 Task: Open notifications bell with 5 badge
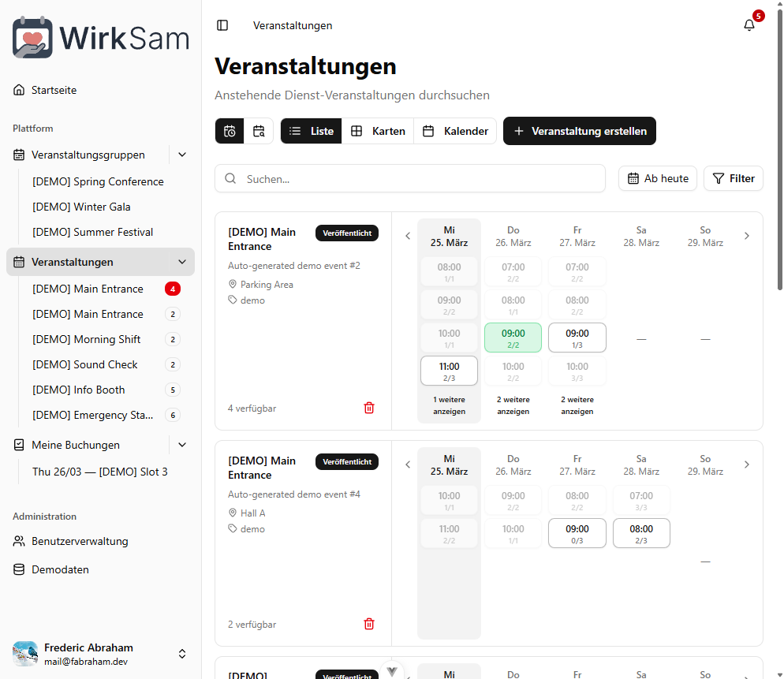(x=749, y=25)
